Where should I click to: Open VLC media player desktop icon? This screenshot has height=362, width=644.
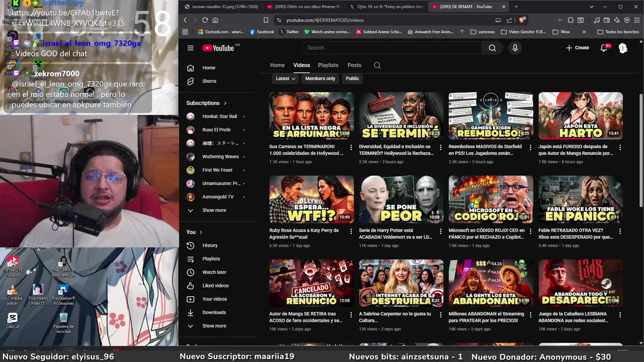point(13,295)
